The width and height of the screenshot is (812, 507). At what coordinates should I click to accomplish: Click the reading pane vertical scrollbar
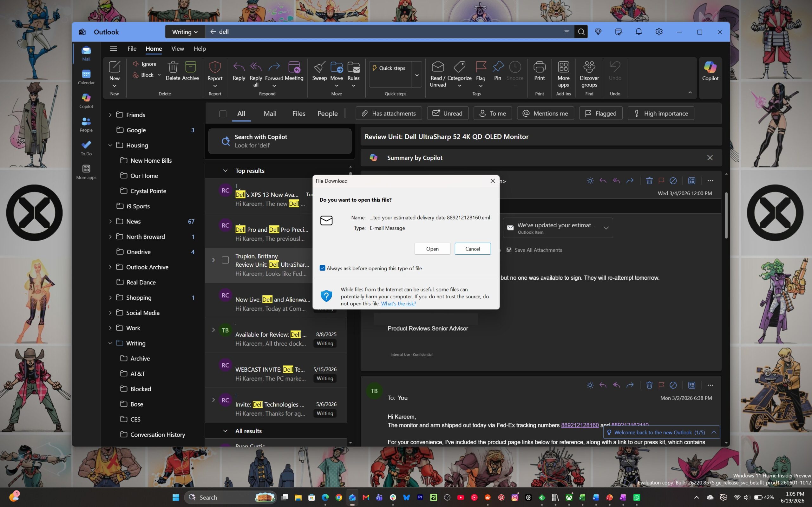tap(726, 215)
